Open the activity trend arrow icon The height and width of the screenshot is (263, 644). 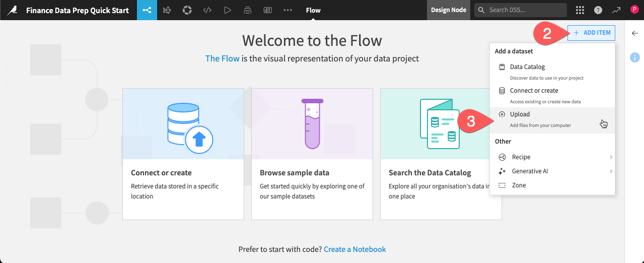[x=616, y=10]
